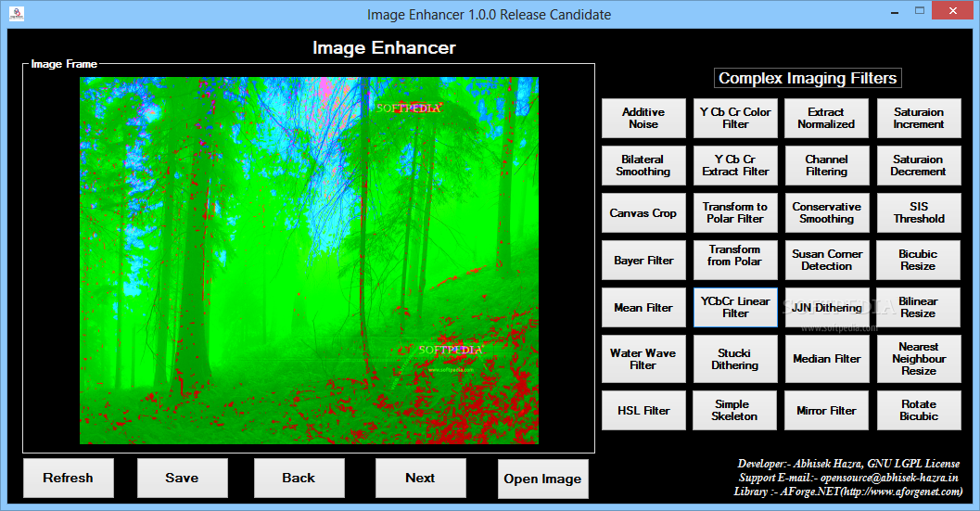Click the Developer Abhisek Hazra credit line
Screen dimensions: 980x511
pyautogui.click(x=848, y=464)
